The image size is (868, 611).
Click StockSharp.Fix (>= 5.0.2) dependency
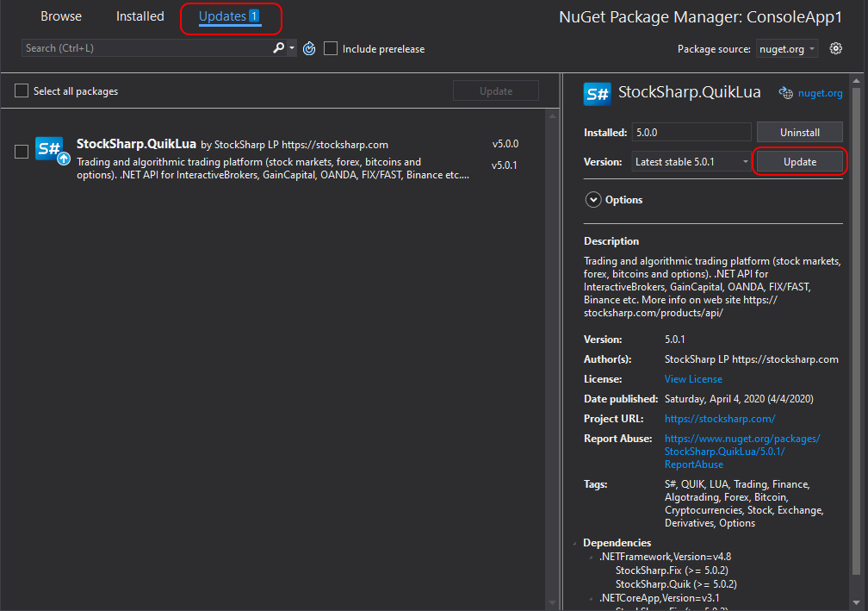pyautogui.click(x=672, y=570)
